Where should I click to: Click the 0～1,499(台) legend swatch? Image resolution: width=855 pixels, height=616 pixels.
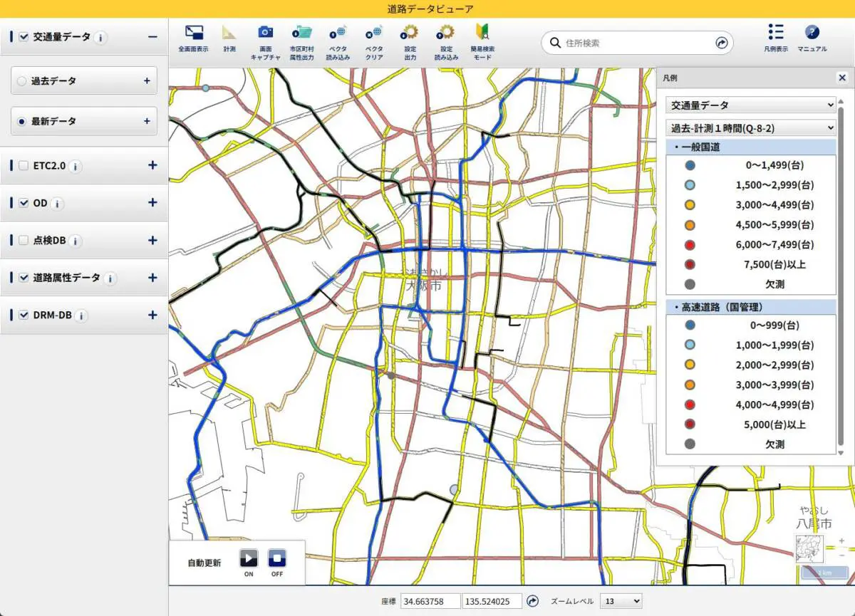pos(689,165)
